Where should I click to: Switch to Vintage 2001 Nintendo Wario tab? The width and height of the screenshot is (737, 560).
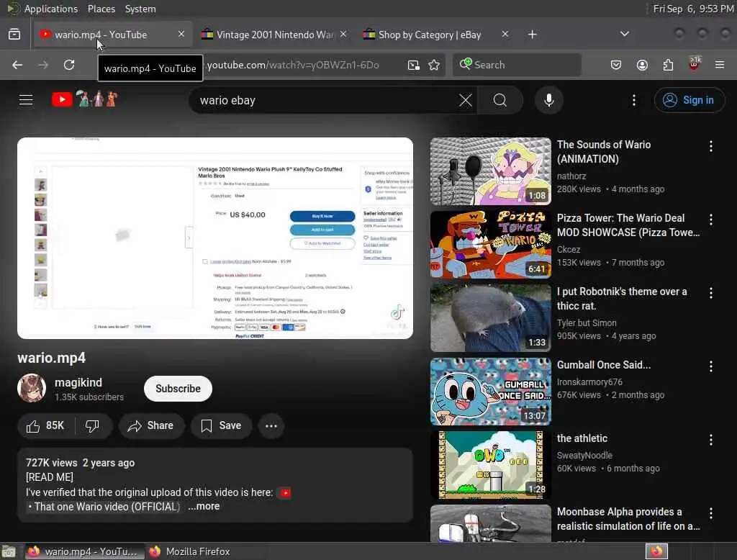click(274, 35)
